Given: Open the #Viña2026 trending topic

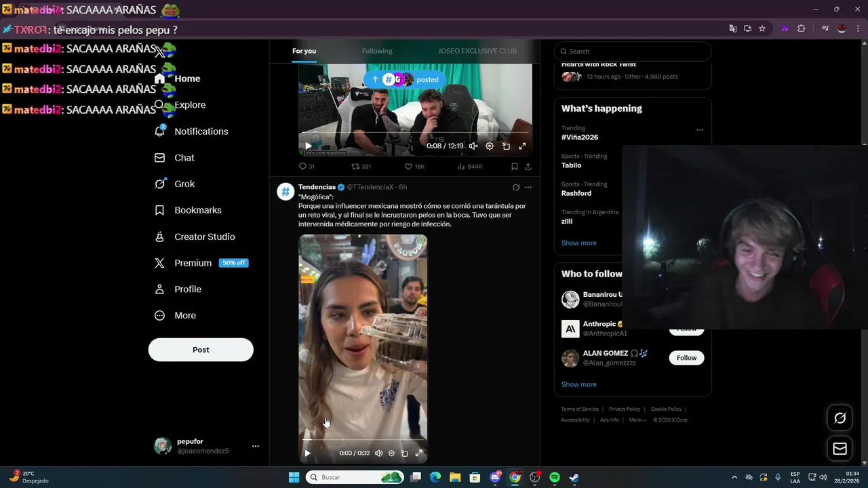Looking at the screenshot, I should (580, 137).
